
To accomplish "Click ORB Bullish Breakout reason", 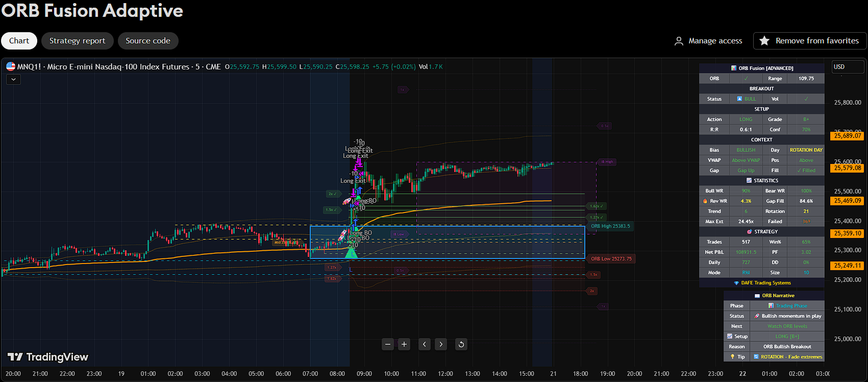I will click(787, 347).
